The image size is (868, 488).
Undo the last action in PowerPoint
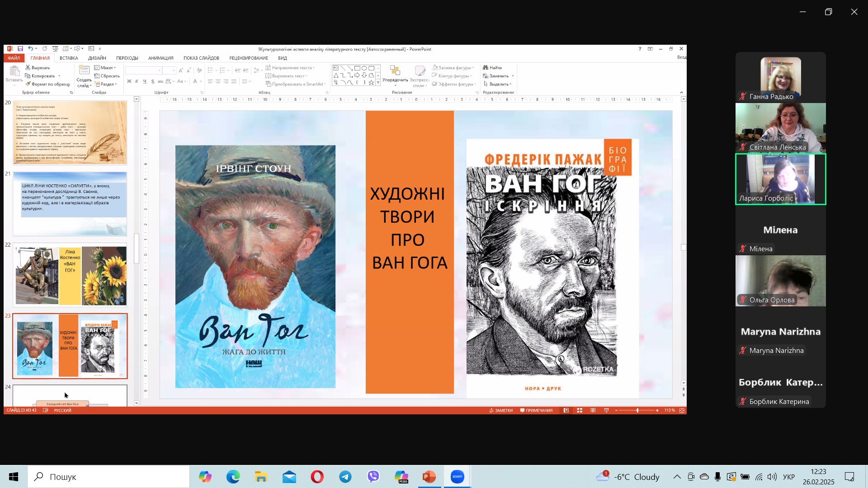[30, 49]
